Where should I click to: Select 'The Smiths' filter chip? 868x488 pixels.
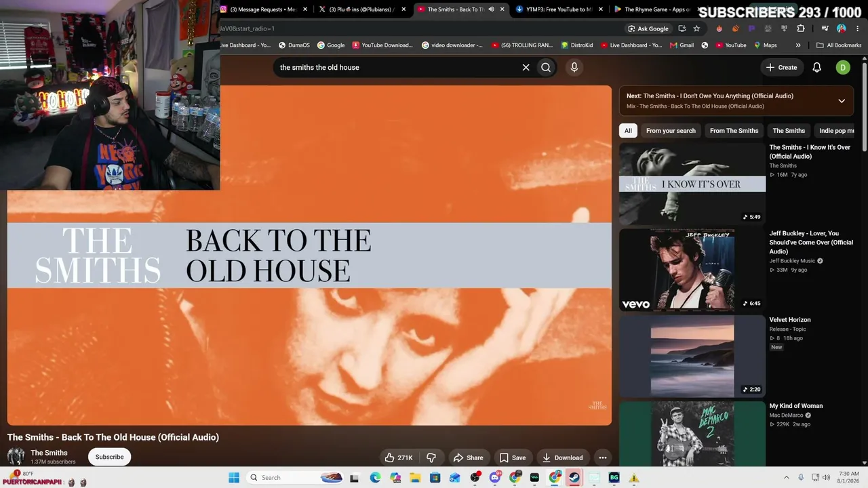click(x=789, y=131)
